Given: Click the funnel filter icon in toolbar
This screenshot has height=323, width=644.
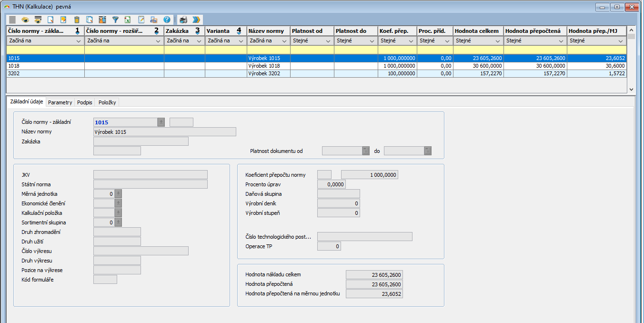Looking at the screenshot, I should (x=115, y=20).
